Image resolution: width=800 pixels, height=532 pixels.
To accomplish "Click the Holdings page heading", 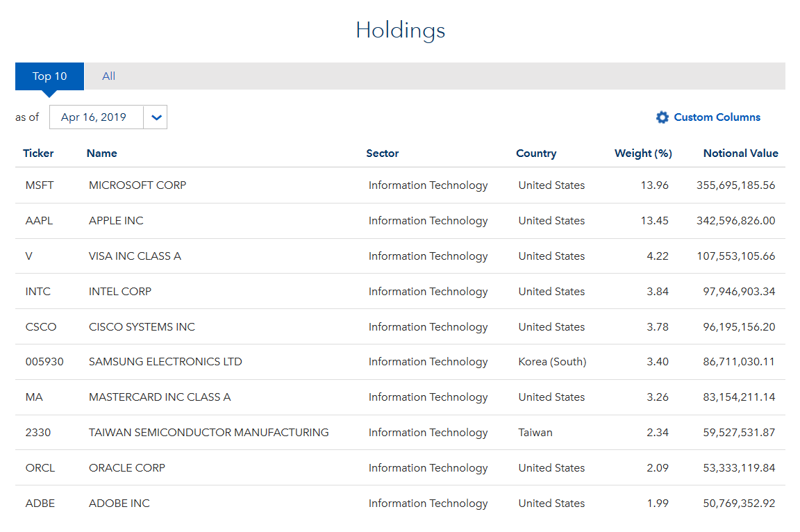I will 401,30.
